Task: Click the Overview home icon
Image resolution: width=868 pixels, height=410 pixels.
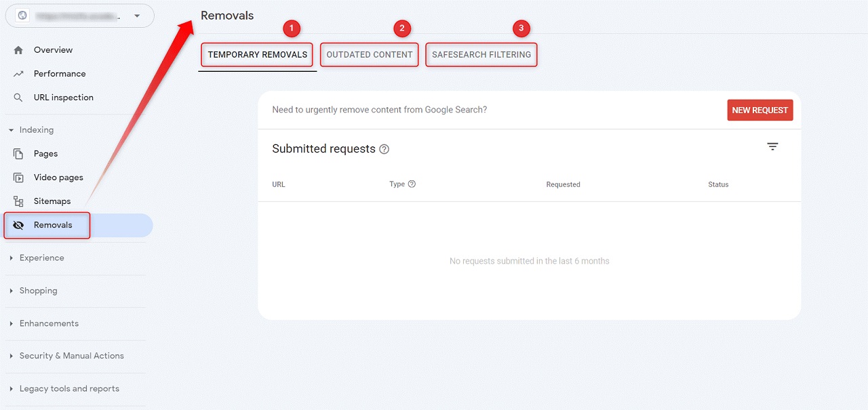Action: (x=18, y=50)
